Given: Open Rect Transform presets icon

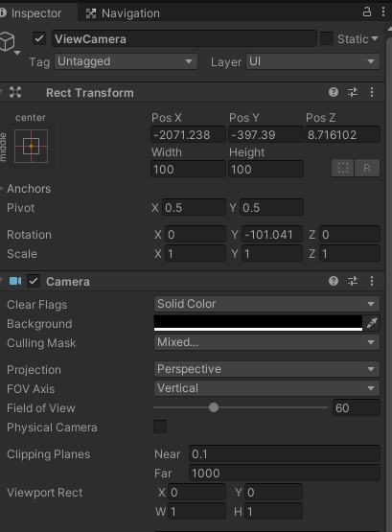Looking at the screenshot, I should (353, 92).
